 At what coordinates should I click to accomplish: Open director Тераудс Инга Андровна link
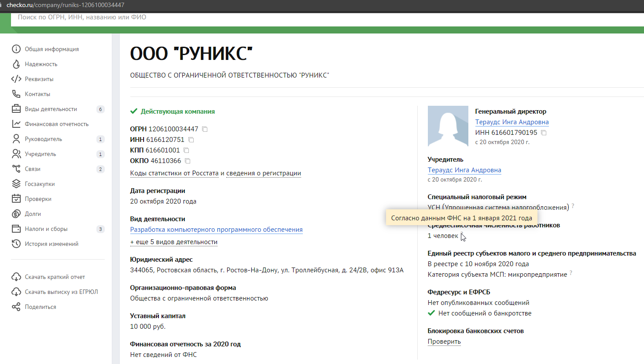512,122
